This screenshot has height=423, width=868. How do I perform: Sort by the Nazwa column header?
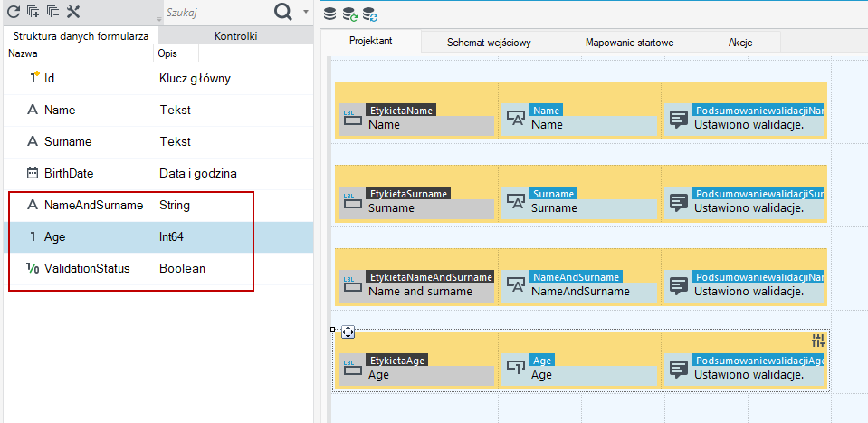coord(79,54)
